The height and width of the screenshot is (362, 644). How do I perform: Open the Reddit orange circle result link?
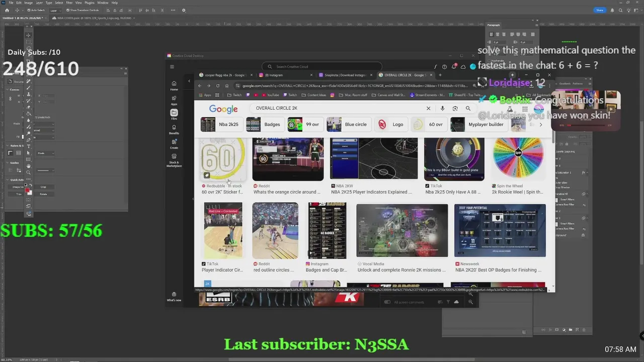[287, 192]
